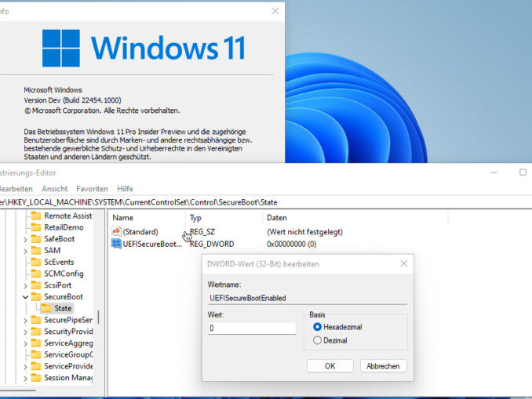
Task: Close the Windows Info dialog
Action: point(275,11)
